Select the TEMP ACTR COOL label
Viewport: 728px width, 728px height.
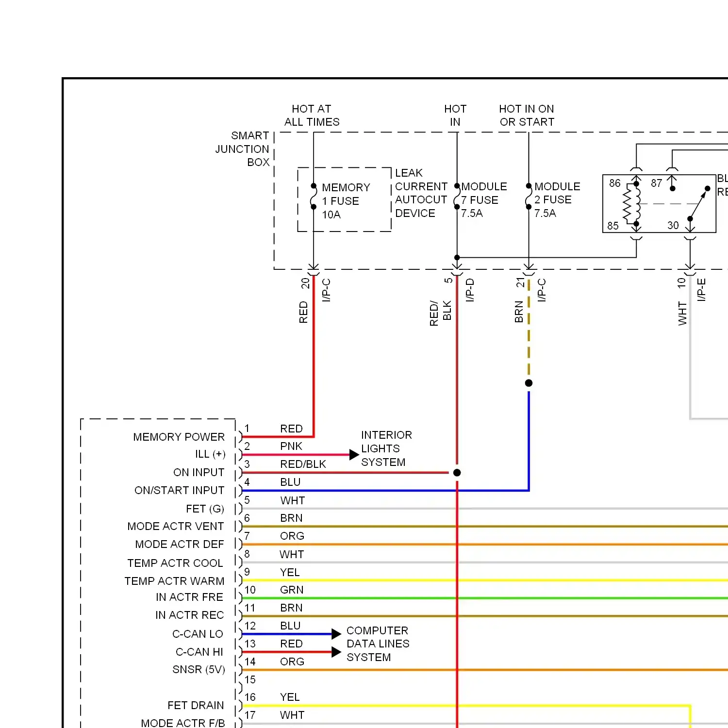(x=175, y=563)
